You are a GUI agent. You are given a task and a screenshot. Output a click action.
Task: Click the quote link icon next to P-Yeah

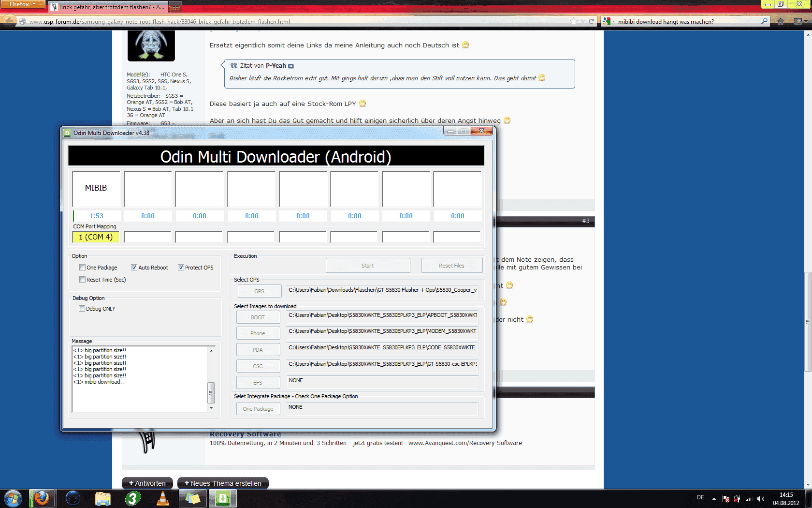coord(291,66)
